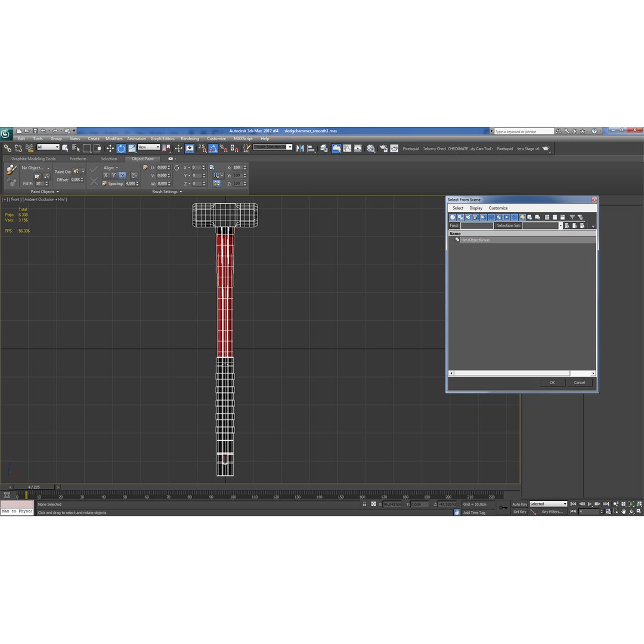Open the Edit menu

(21, 138)
